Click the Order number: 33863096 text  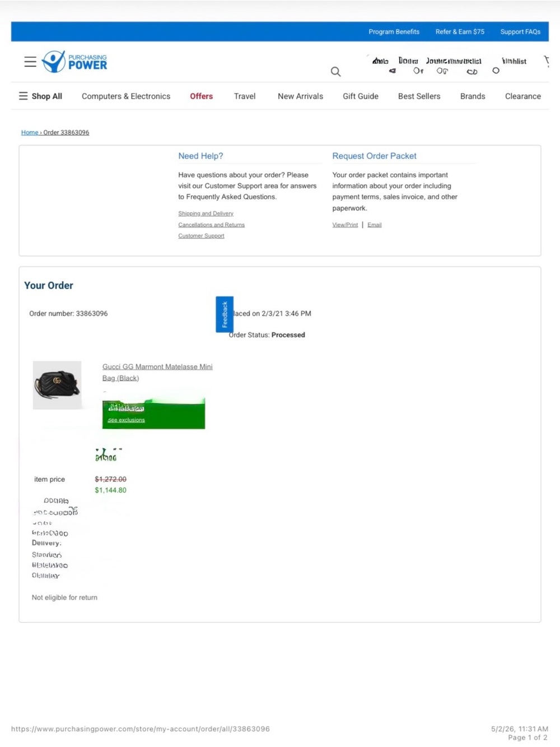click(x=68, y=313)
